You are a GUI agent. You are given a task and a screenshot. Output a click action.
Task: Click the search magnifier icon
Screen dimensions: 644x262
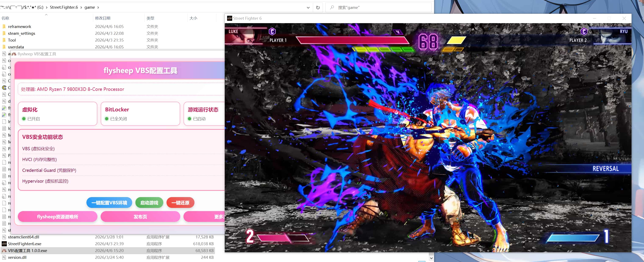click(x=332, y=7)
